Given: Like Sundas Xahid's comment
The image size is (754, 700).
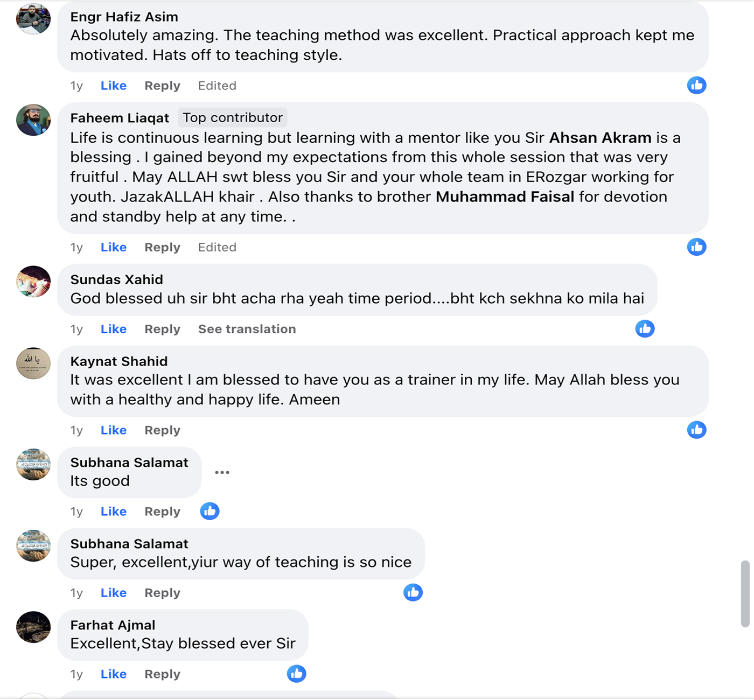Looking at the screenshot, I should 114,329.
